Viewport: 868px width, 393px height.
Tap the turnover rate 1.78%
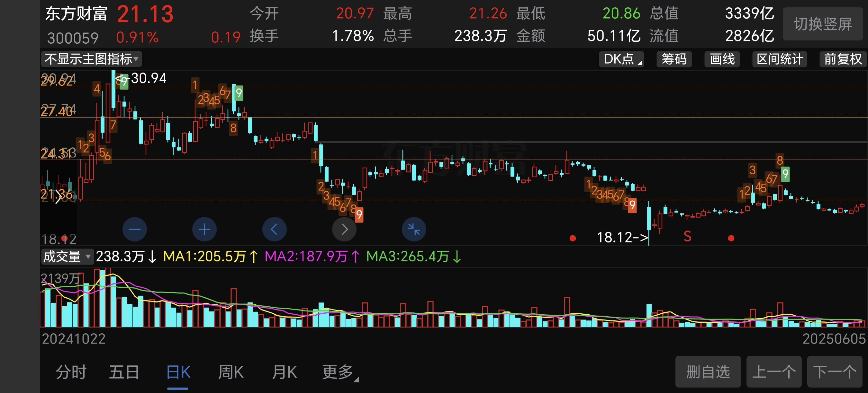(x=353, y=36)
